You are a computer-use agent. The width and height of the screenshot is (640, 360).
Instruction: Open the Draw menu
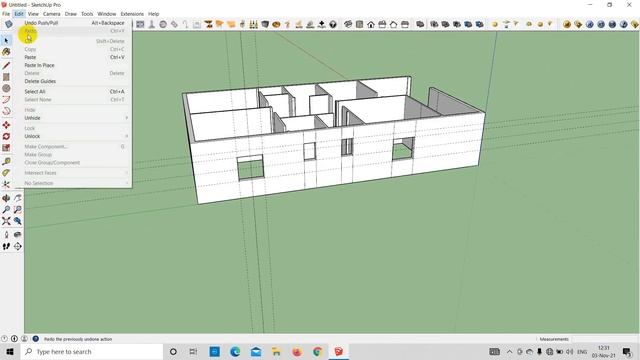pyautogui.click(x=71, y=14)
